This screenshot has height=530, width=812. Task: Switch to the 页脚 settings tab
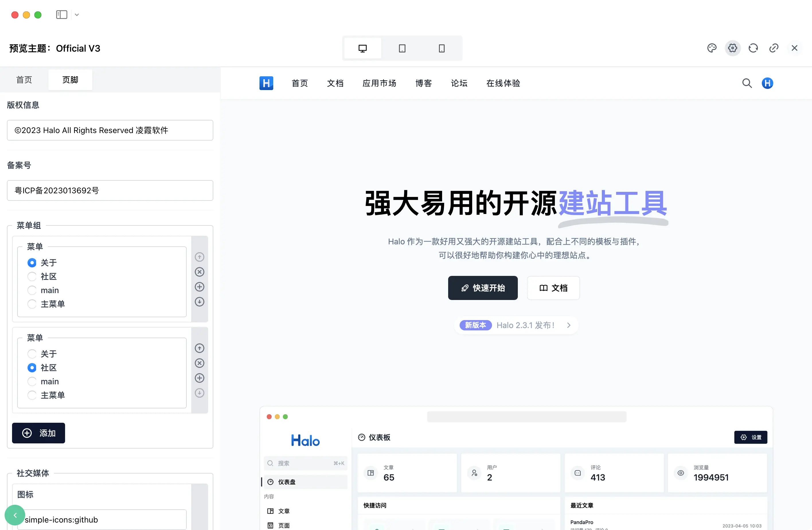(x=70, y=80)
